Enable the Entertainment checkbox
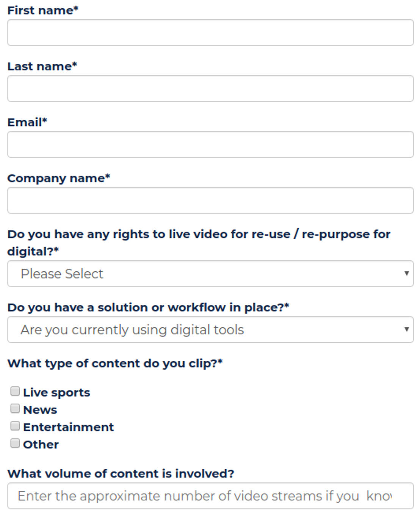This screenshot has width=420, height=517. 15,426
